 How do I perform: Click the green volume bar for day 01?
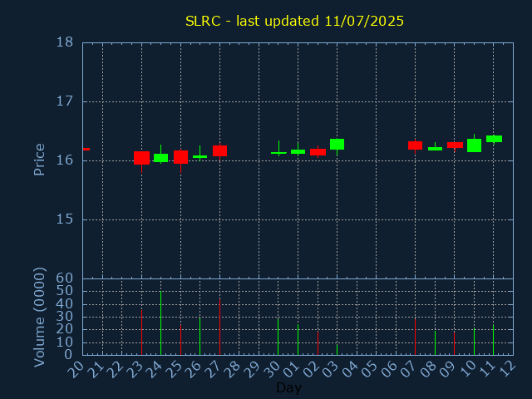298,340
